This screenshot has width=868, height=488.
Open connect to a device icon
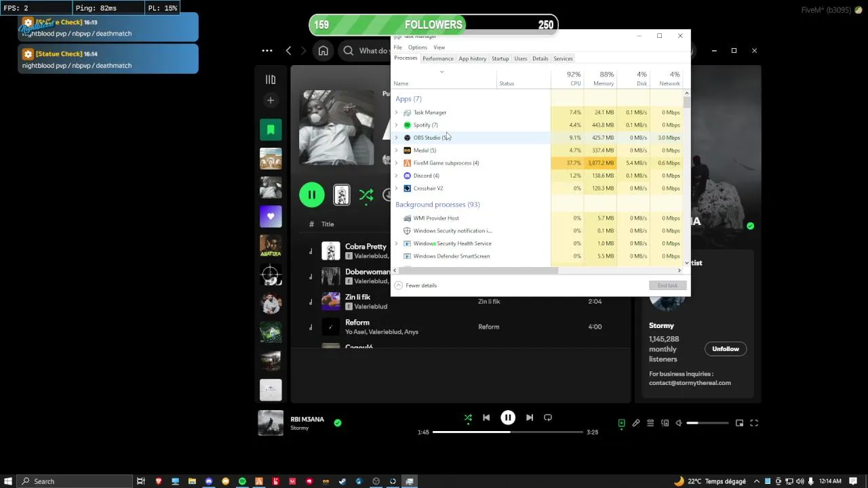coord(665,423)
